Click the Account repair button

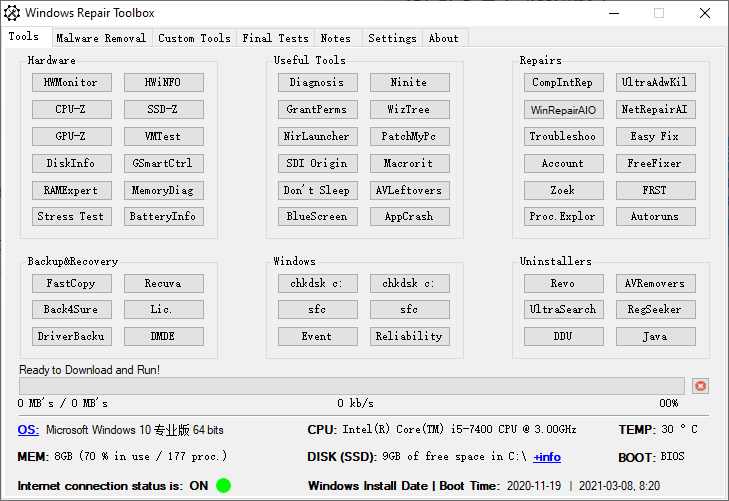pyautogui.click(x=563, y=163)
